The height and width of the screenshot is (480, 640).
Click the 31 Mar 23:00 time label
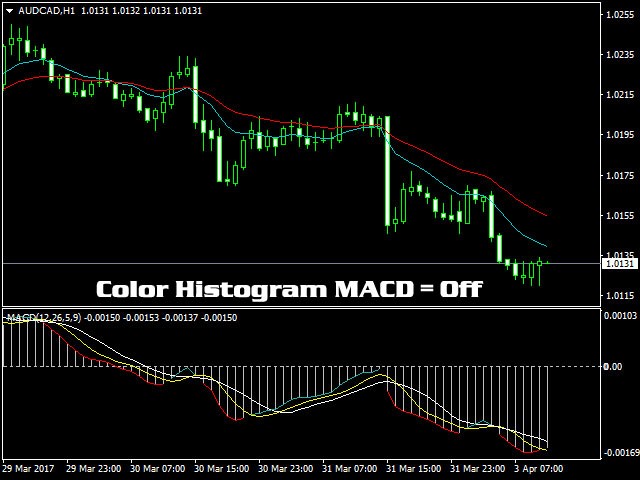point(478,469)
